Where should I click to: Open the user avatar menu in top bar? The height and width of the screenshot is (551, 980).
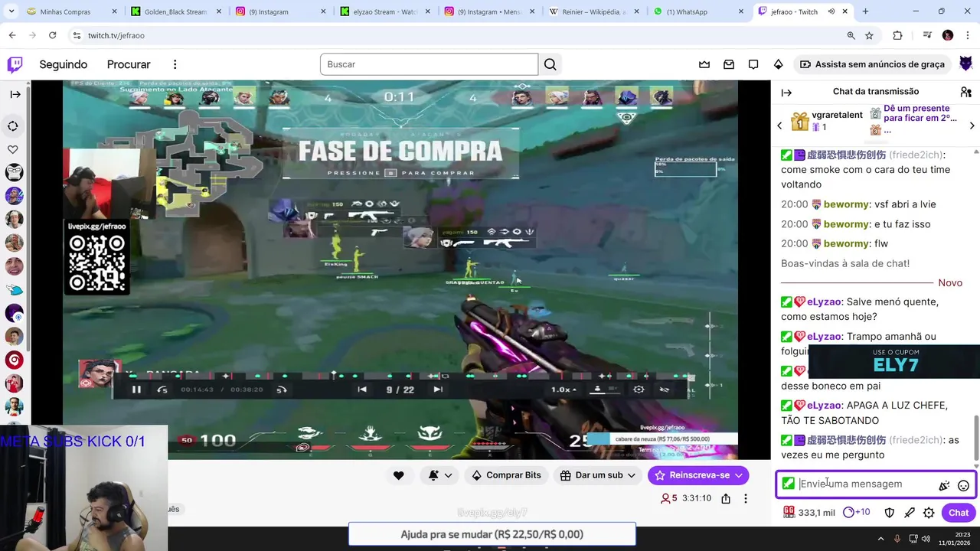tap(965, 64)
